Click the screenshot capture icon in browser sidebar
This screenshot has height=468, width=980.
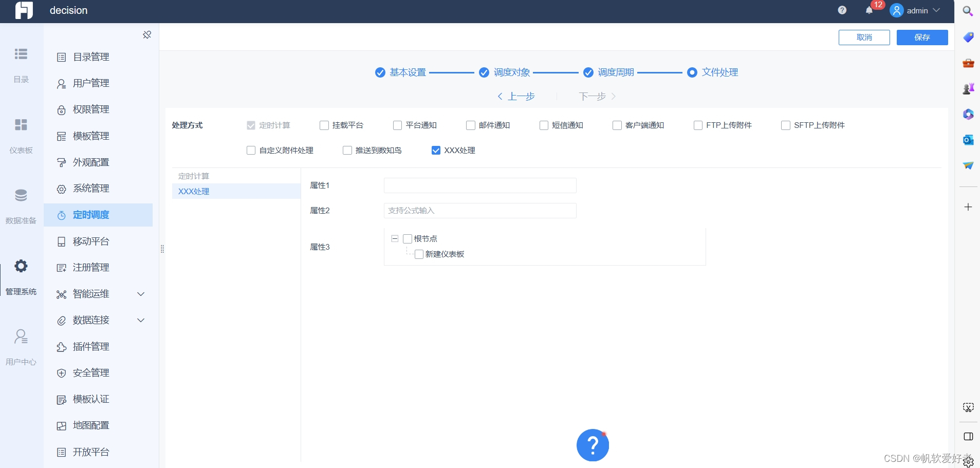968,407
